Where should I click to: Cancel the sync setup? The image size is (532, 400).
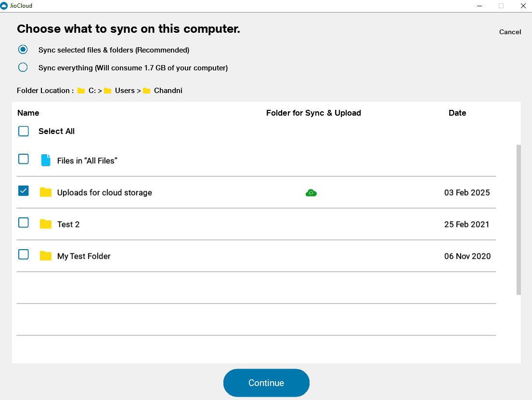click(x=510, y=32)
